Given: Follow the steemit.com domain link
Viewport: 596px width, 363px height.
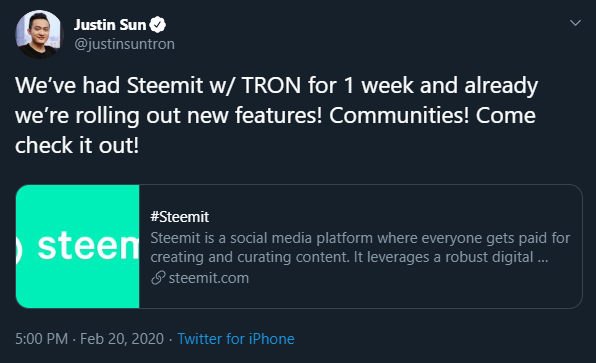Looking at the screenshot, I should [209, 278].
